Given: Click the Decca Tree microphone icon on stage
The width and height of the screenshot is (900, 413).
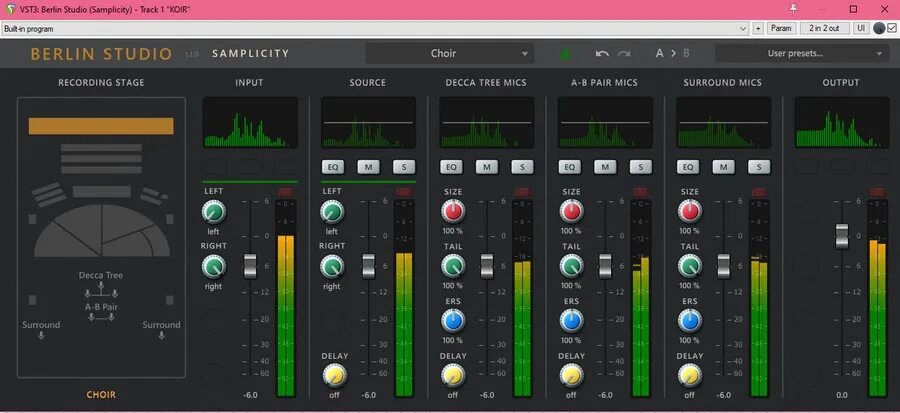Looking at the screenshot, I should pyautogui.click(x=101, y=290).
